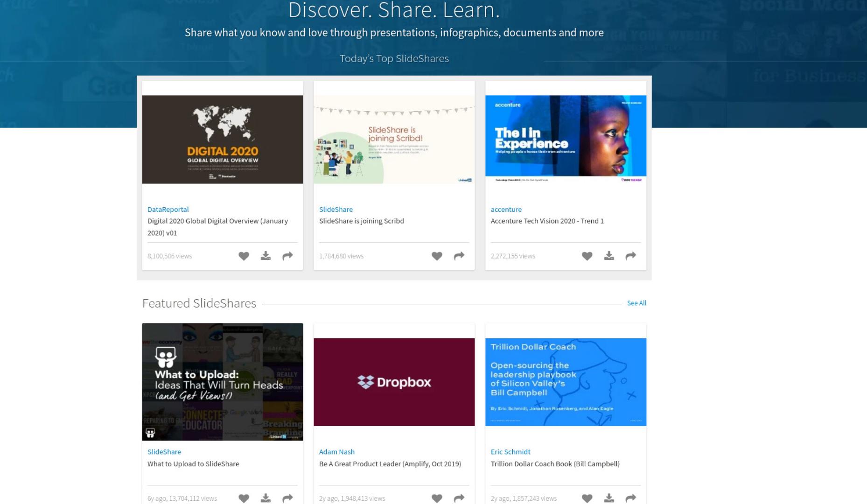Share the Be A Great Product Leader deck
Screen dimensions: 867x504
[459, 498]
